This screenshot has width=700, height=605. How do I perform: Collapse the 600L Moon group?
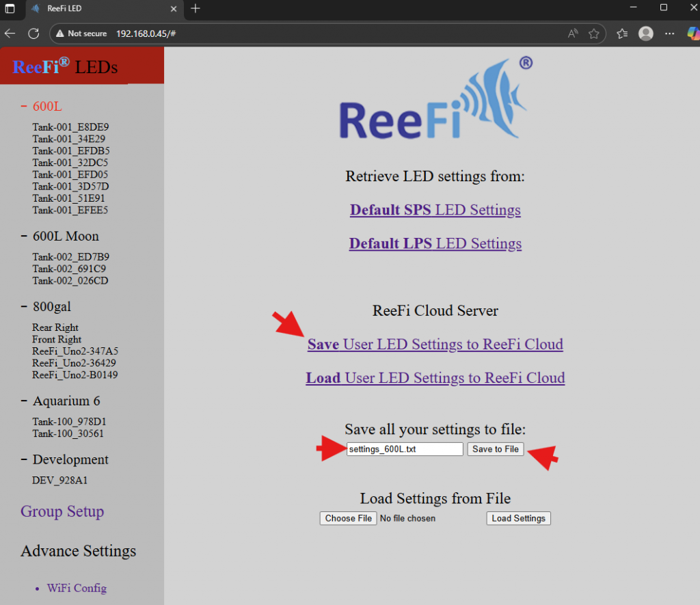point(24,237)
